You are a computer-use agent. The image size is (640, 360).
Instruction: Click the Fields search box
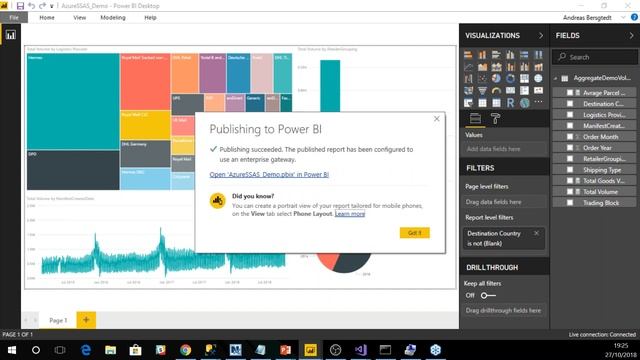coord(595,57)
